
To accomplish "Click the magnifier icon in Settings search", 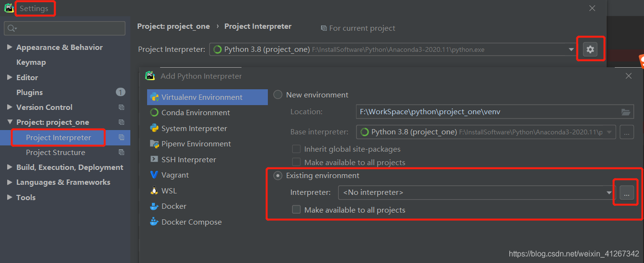I will click(11, 28).
